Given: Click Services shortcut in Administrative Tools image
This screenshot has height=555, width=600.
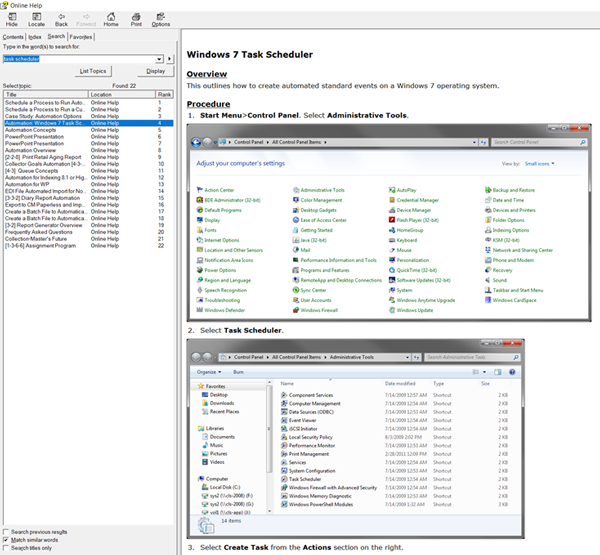Looking at the screenshot, I should click(x=293, y=462).
